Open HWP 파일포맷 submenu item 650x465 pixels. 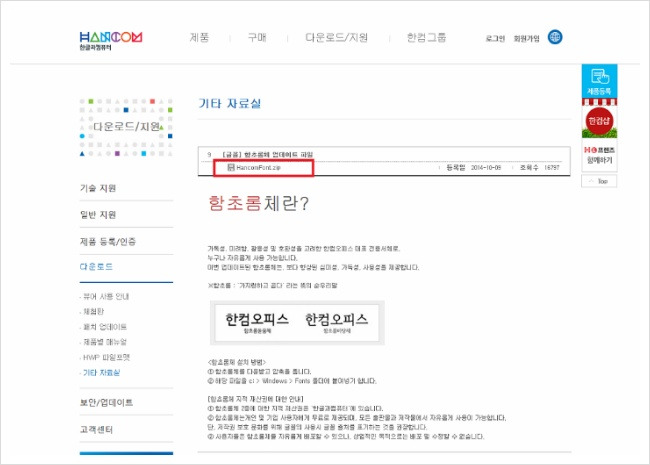[107, 357]
